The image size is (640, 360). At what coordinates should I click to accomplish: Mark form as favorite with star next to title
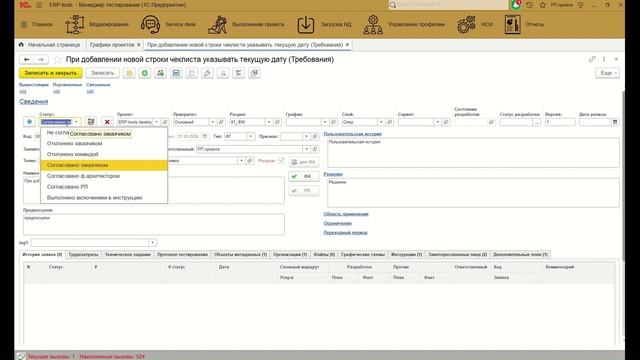tap(58, 60)
